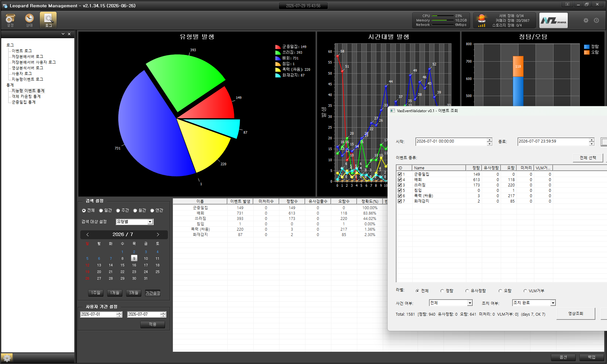Click the red 군중밀집 legend swatch
The height and width of the screenshot is (364, 607).
pyautogui.click(x=278, y=47)
